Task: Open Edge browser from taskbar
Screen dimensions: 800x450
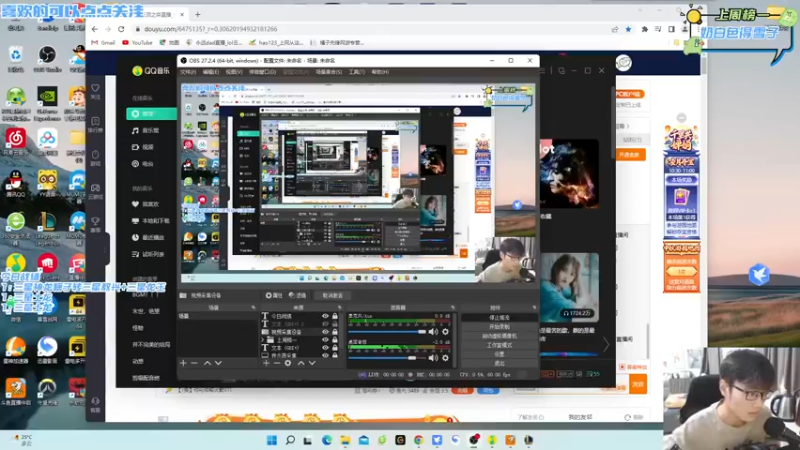Action: pos(327,440)
